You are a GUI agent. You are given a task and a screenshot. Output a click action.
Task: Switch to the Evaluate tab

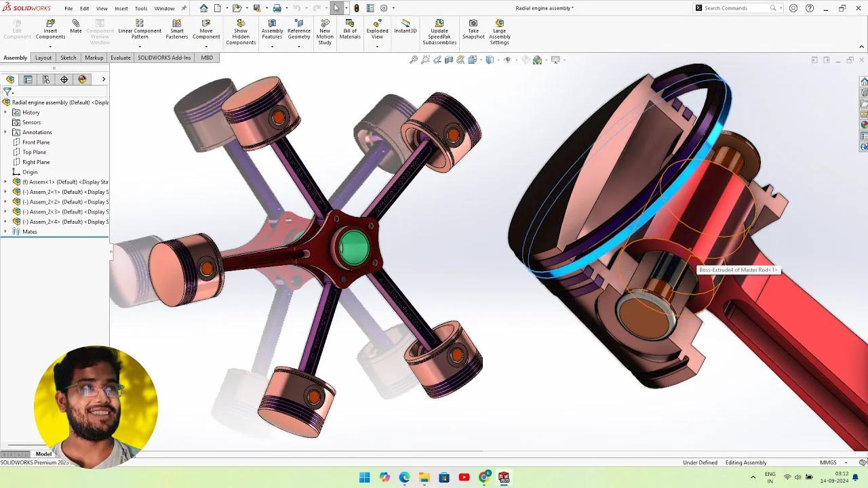121,58
